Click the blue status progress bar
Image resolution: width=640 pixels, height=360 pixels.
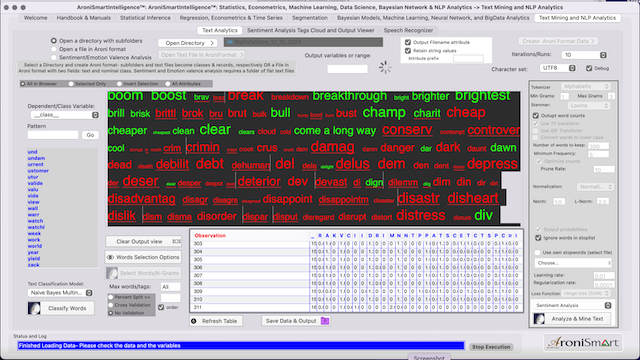241,346
